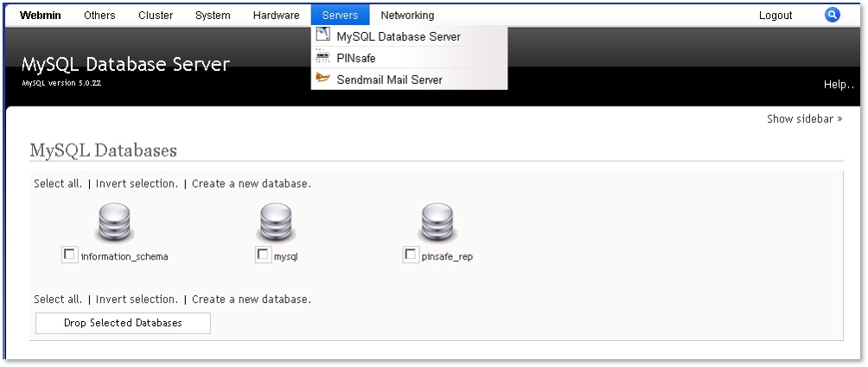
Task: Click the blue search magnifier icon
Action: [x=832, y=15]
